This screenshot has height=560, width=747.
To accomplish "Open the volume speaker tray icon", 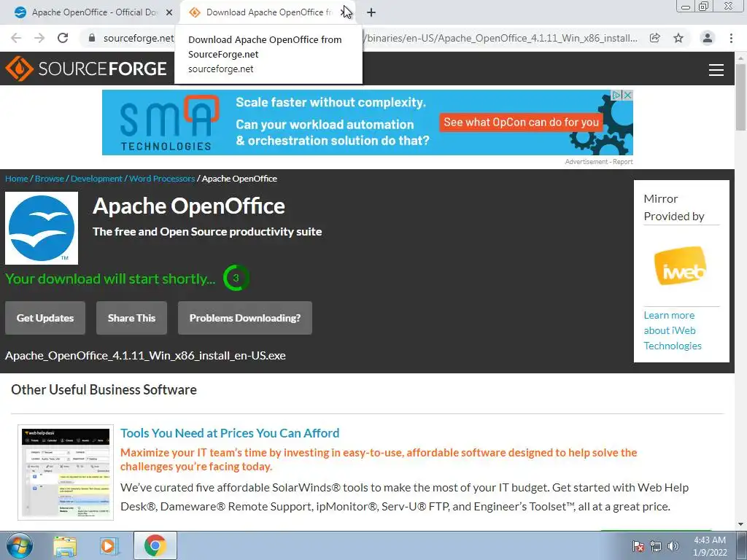I will tap(673, 546).
